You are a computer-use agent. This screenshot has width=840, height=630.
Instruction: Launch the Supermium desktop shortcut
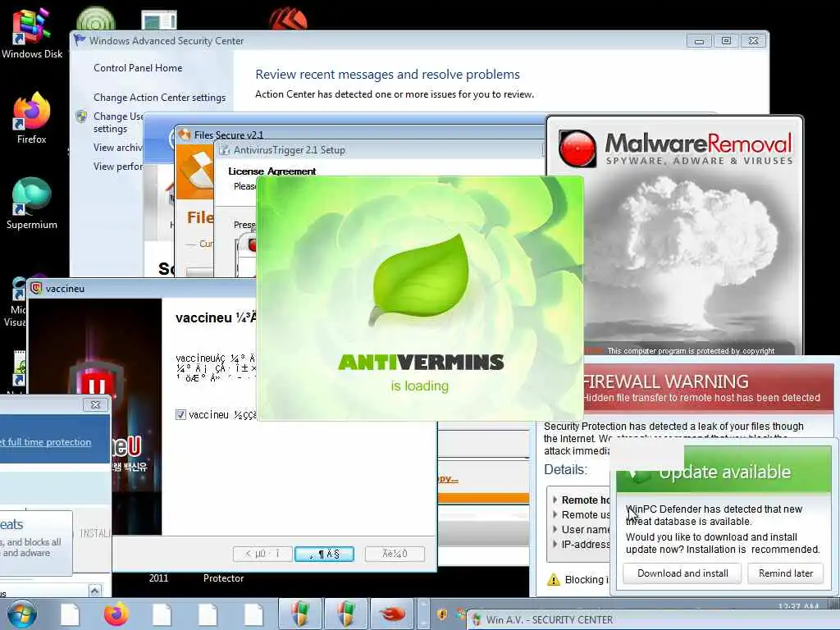[32, 203]
